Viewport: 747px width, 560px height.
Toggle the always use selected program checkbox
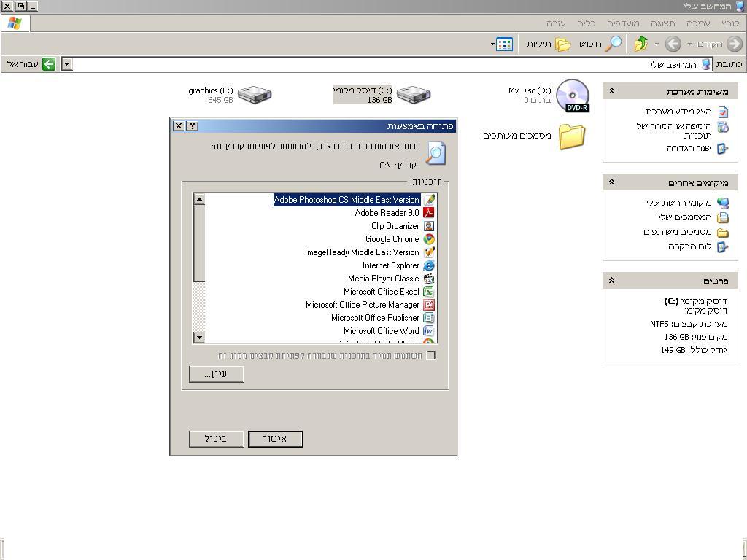[x=430, y=356]
